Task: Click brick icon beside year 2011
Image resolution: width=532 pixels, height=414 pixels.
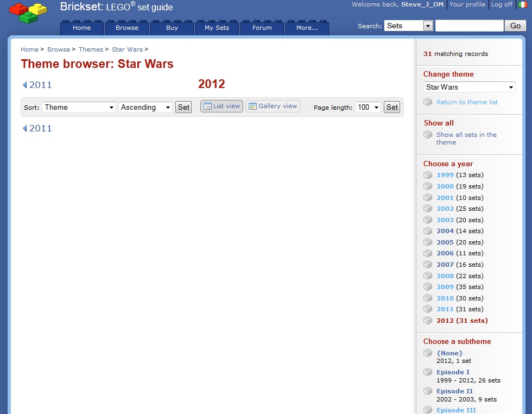Action: click(x=428, y=309)
